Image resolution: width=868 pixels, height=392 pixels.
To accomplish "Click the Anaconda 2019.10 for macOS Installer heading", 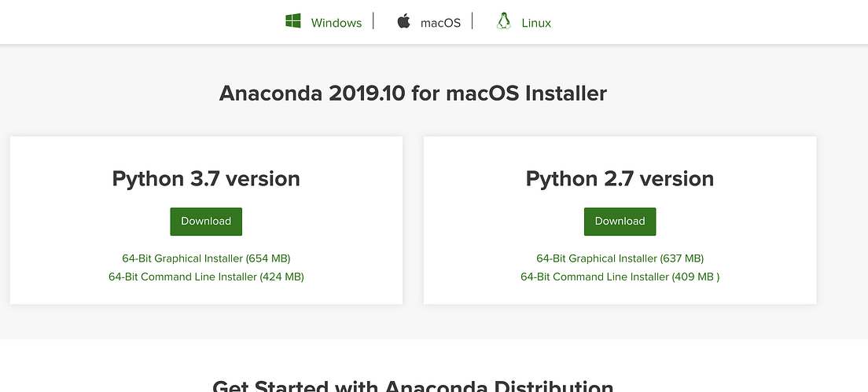I will 413,93.
